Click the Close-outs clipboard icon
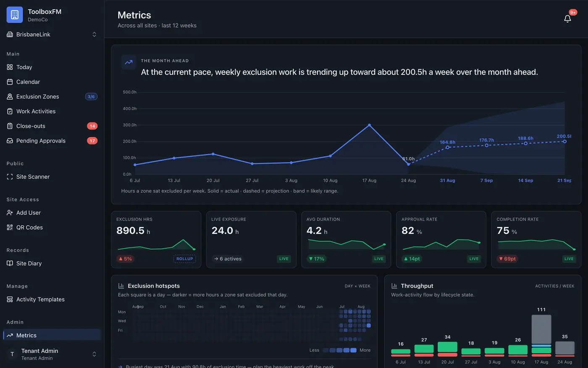This screenshot has height=368, width=588. [x=10, y=126]
